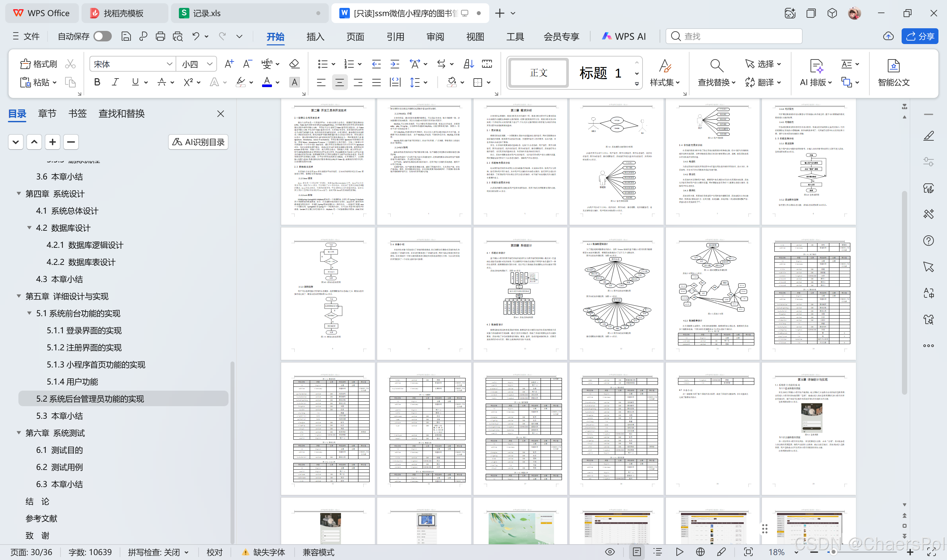Click the Undo arrow icon
This screenshot has height=560, width=947.
click(x=196, y=36)
